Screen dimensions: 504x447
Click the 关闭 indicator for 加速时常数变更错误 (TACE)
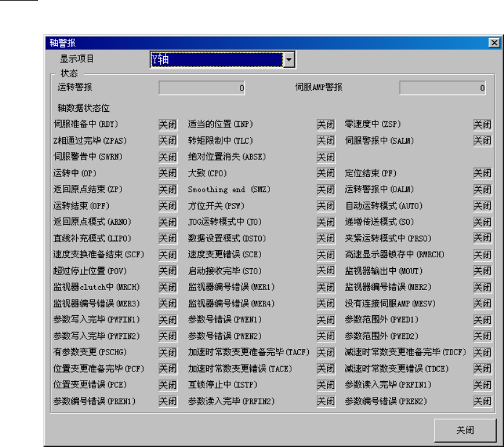tap(326, 369)
